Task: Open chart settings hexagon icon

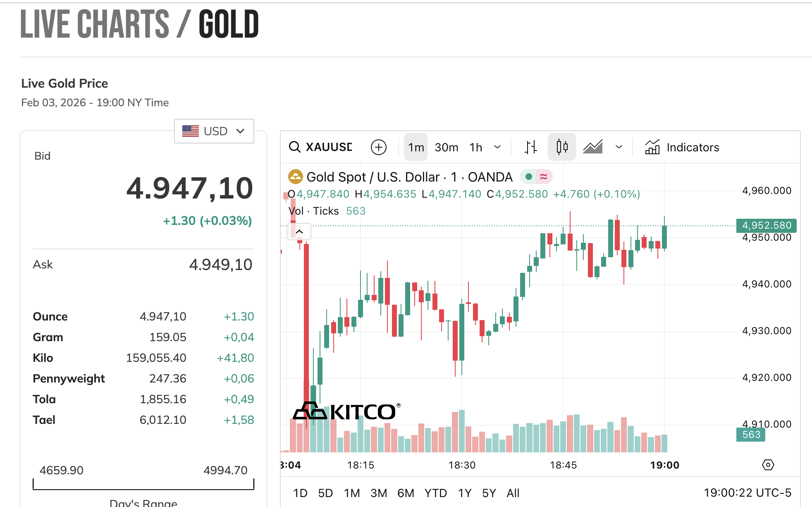Action: pyautogui.click(x=768, y=465)
